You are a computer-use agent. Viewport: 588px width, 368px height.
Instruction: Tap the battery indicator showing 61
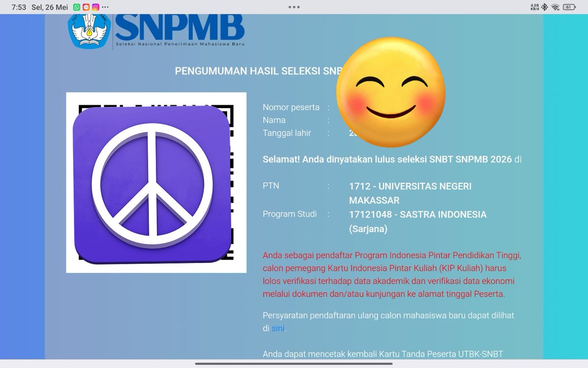(x=569, y=7)
